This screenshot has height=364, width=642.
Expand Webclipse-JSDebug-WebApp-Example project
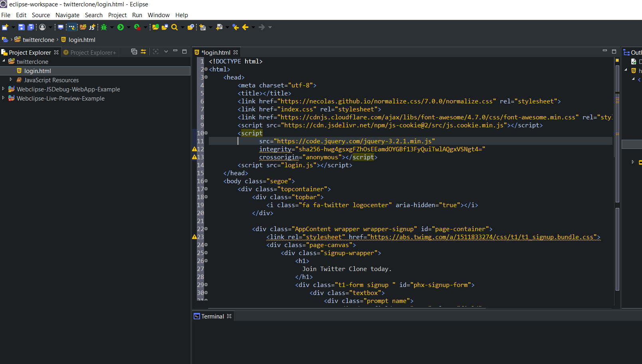point(3,89)
